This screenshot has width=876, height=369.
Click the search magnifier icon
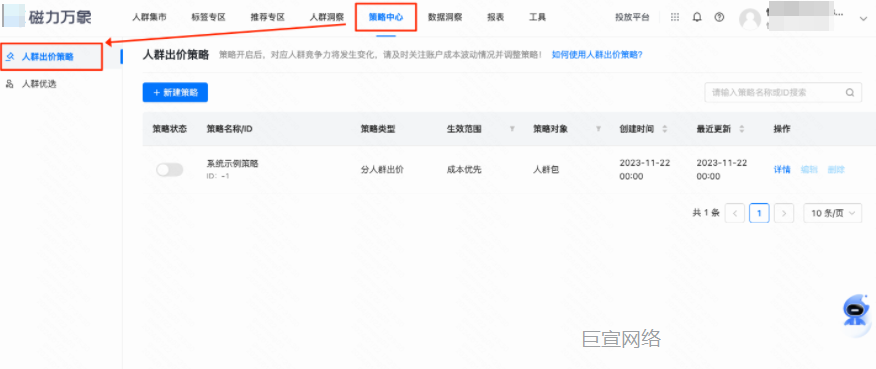coord(850,93)
